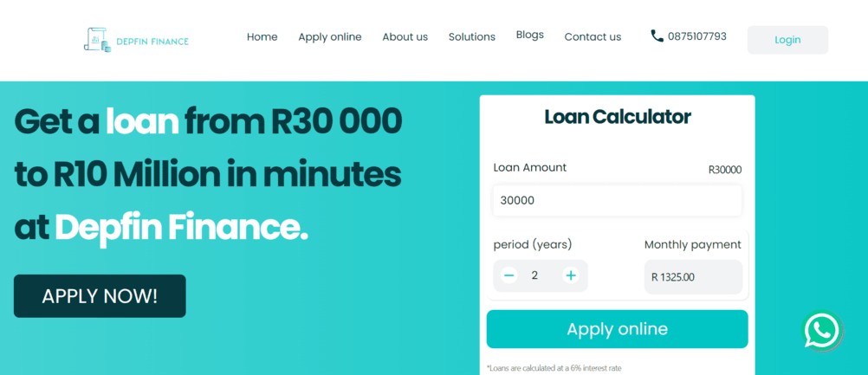Click the phone handset icon
The height and width of the screenshot is (375, 868).
(657, 36)
